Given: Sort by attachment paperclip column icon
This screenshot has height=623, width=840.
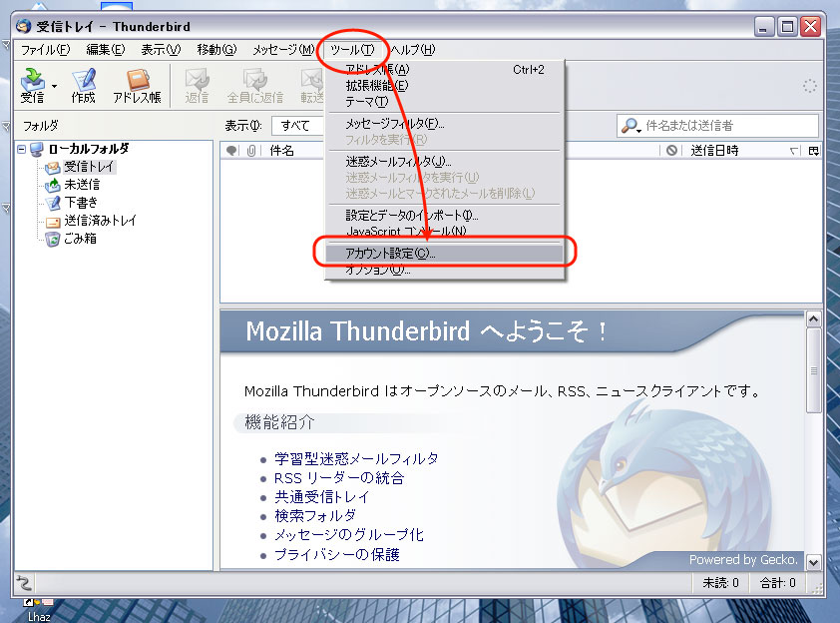Looking at the screenshot, I should tap(251, 151).
